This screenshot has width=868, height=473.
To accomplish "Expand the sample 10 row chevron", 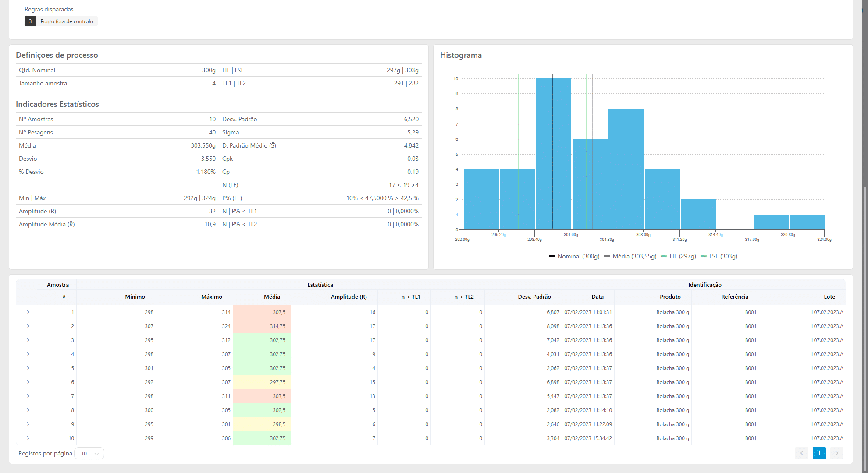I will point(28,438).
